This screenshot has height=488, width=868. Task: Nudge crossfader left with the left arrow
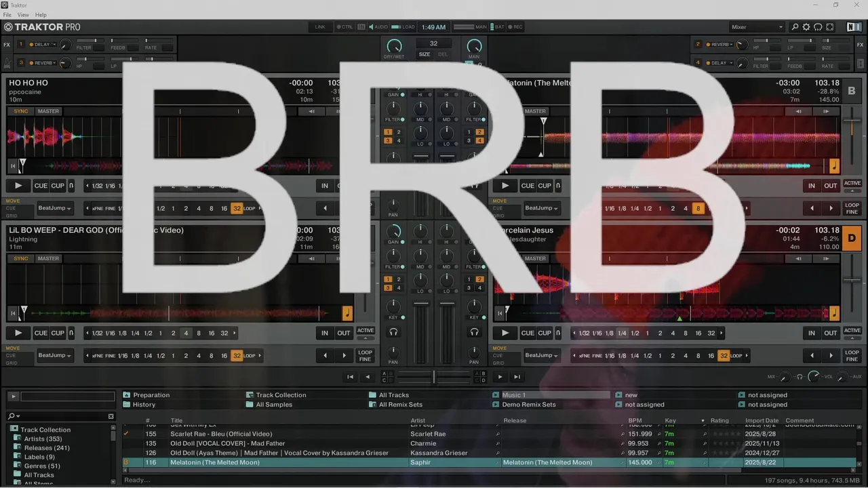click(368, 377)
